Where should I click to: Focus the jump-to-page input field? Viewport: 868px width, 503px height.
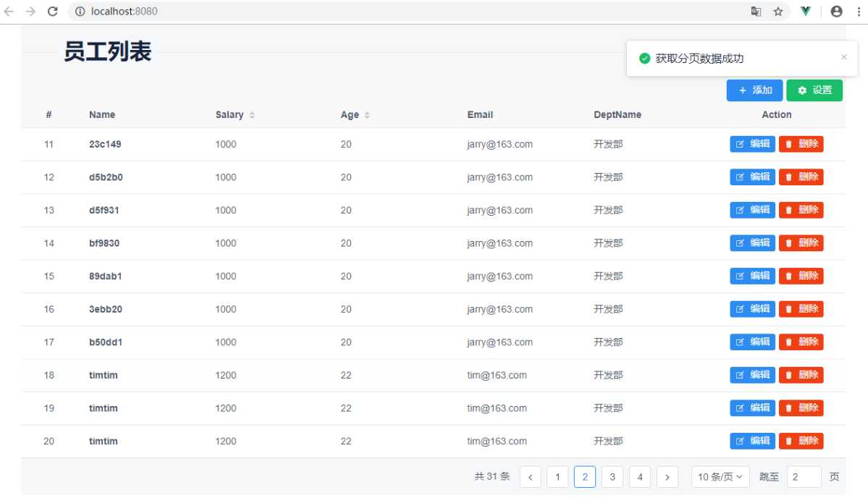click(804, 477)
